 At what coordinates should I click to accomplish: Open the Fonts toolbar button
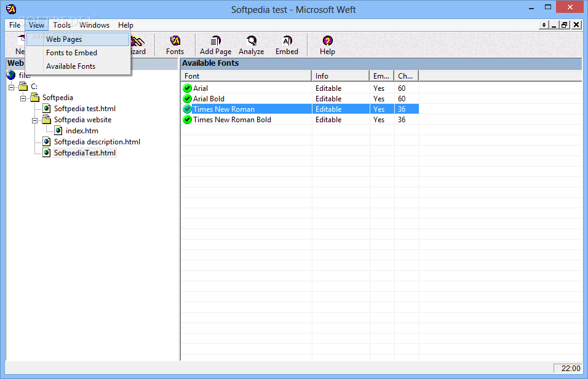point(175,45)
